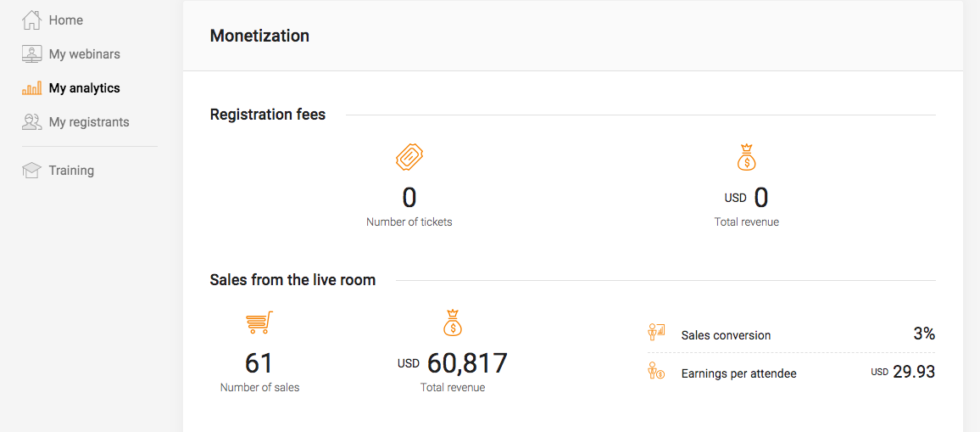Click the Home house icon
This screenshot has width=980, height=432.
31,20
